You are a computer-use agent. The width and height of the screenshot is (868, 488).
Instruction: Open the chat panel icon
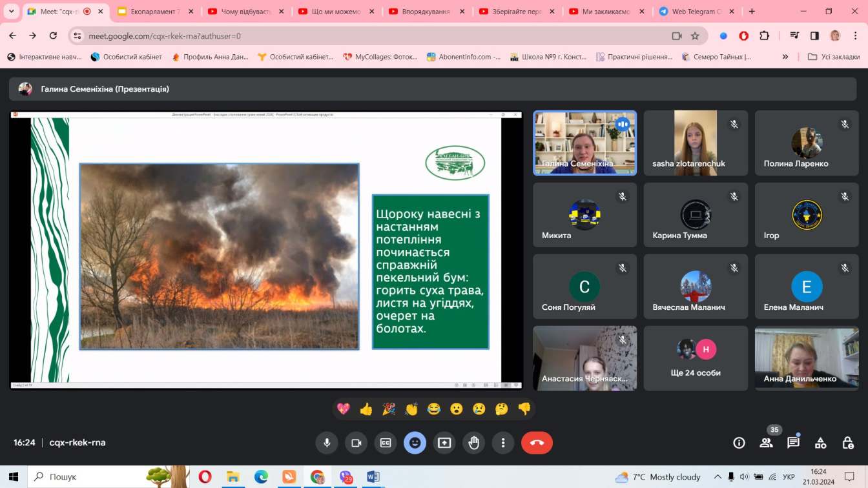click(x=793, y=443)
